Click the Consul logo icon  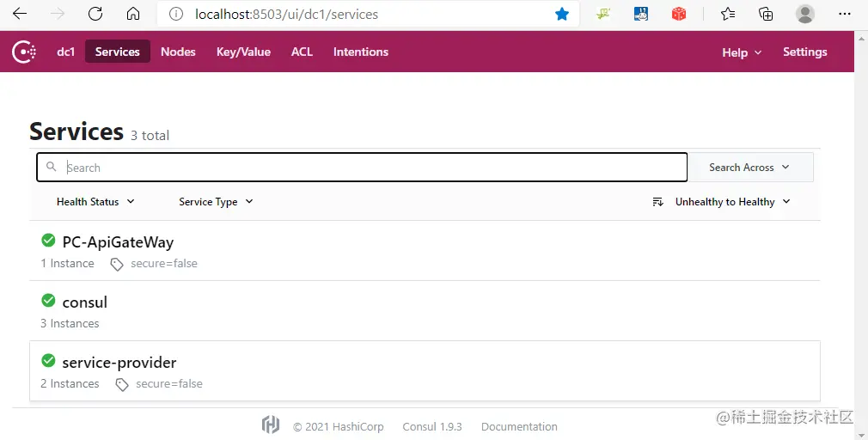(x=24, y=52)
